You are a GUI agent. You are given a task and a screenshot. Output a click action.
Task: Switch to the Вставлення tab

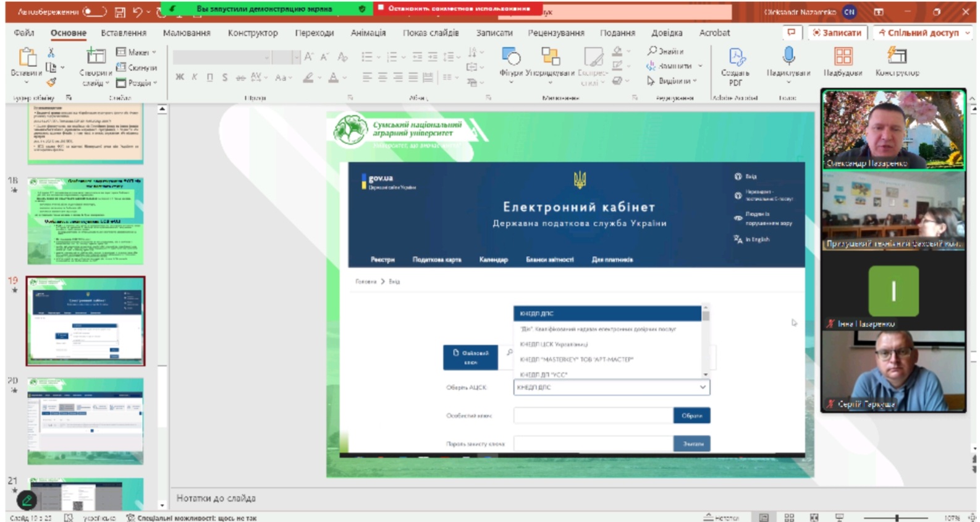(124, 32)
